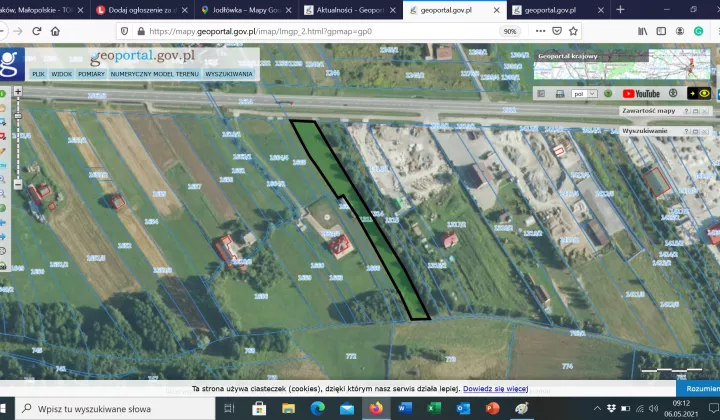Switch to the Jodłówka – Mapy Google tab
This screenshot has width=720, height=420.
(x=247, y=10)
